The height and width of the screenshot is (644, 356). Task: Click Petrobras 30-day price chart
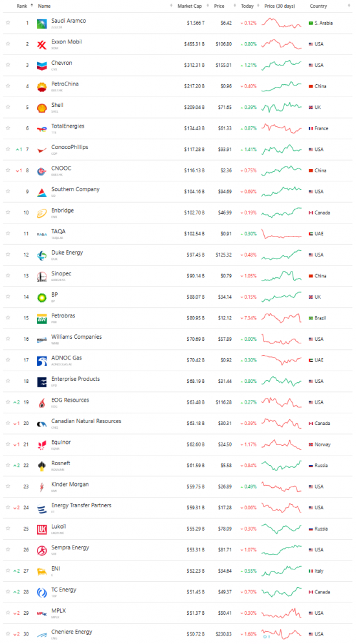tap(282, 318)
